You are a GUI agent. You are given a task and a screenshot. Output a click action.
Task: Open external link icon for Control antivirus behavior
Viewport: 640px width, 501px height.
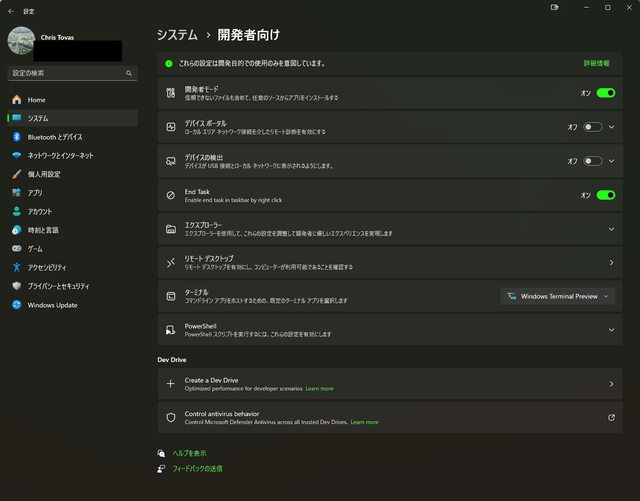pyautogui.click(x=611, y=417)
